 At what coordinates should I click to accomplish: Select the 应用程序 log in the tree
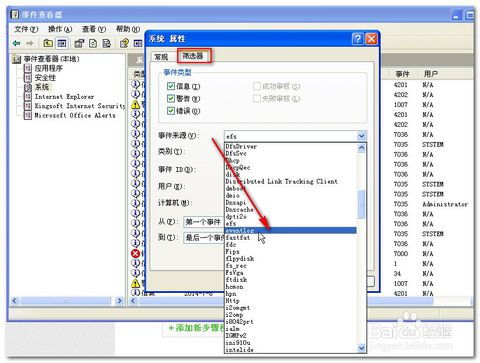[49, 68]
